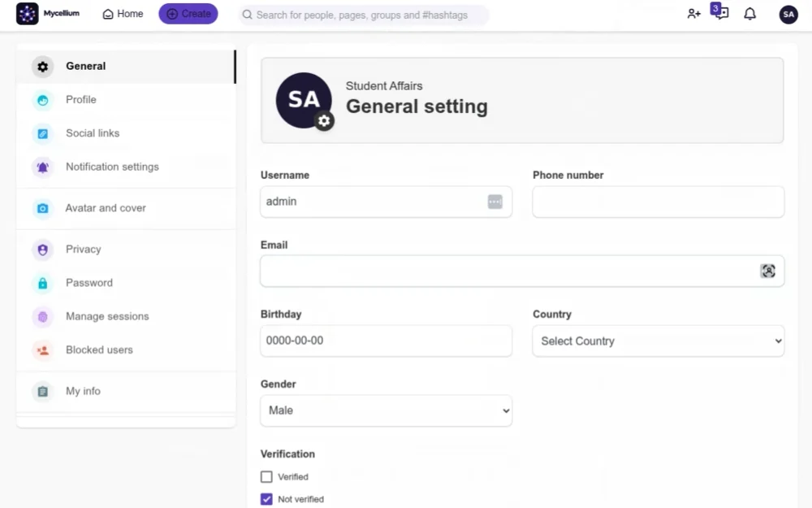Click the Profile face icon in sidebar

tap(43, 100)
